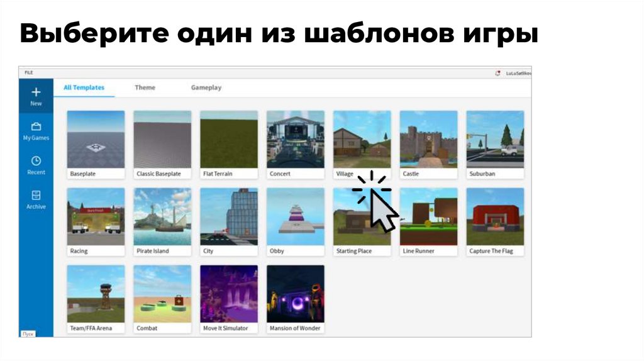Screen dimensions: 644x361
Task: Pick the Village template
Action: point(362,145)
